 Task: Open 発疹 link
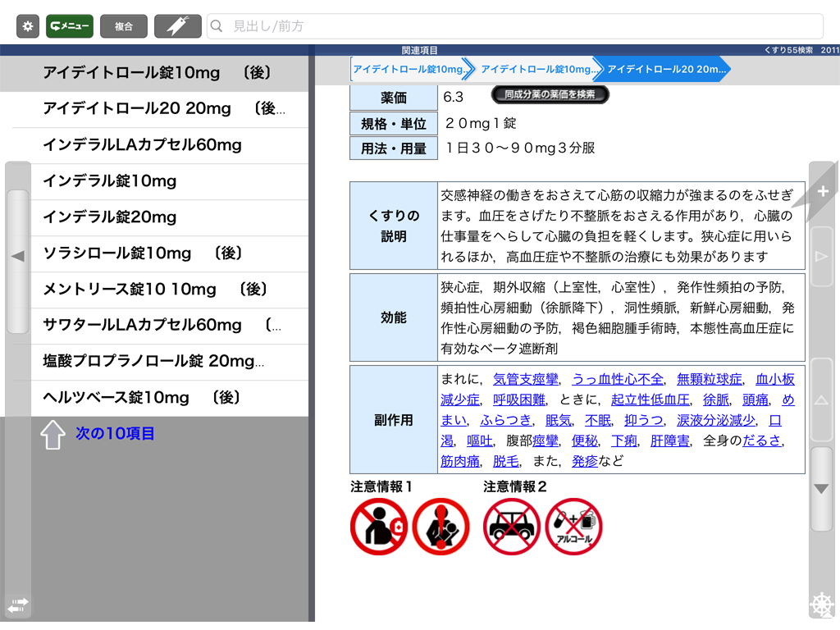[584, 461]
